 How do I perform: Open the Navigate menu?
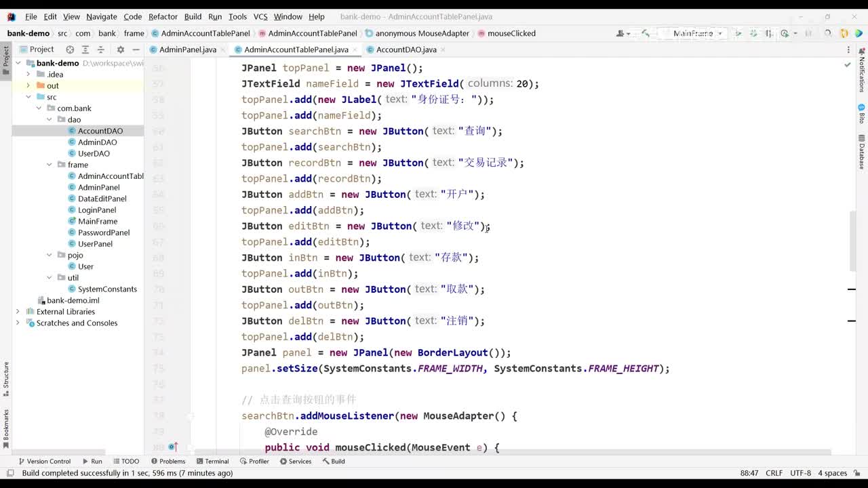(x=102, y=16)
